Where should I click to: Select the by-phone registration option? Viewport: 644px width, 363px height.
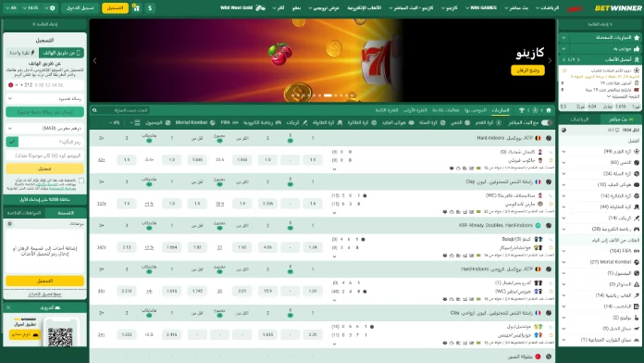tap(62, 53)
